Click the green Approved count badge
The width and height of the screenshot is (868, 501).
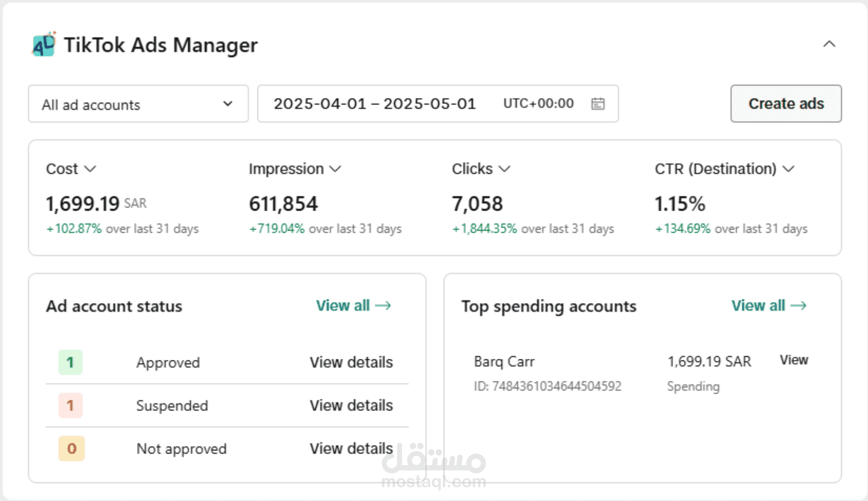(71, 362)
